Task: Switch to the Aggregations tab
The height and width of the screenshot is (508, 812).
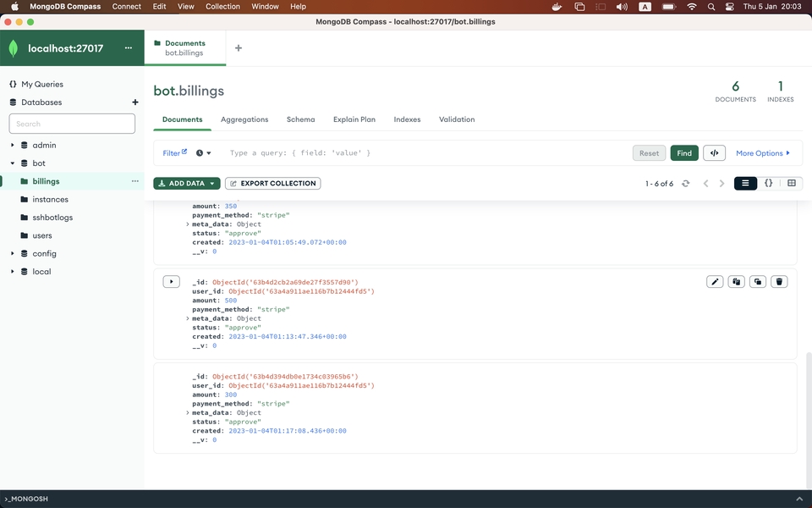Action: 244,119
